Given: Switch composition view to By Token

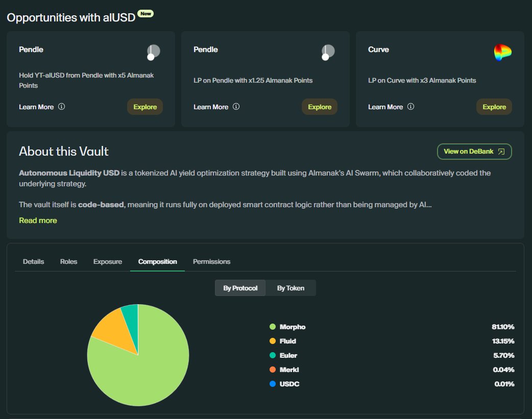Looking at the screenshot, I should click(x=291, y=288).
